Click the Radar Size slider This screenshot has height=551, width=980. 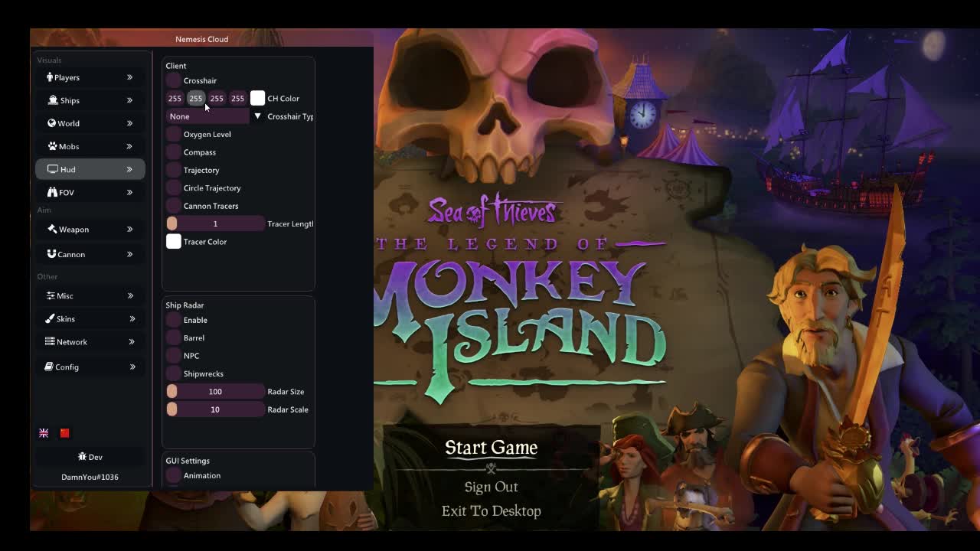point(215,392)
